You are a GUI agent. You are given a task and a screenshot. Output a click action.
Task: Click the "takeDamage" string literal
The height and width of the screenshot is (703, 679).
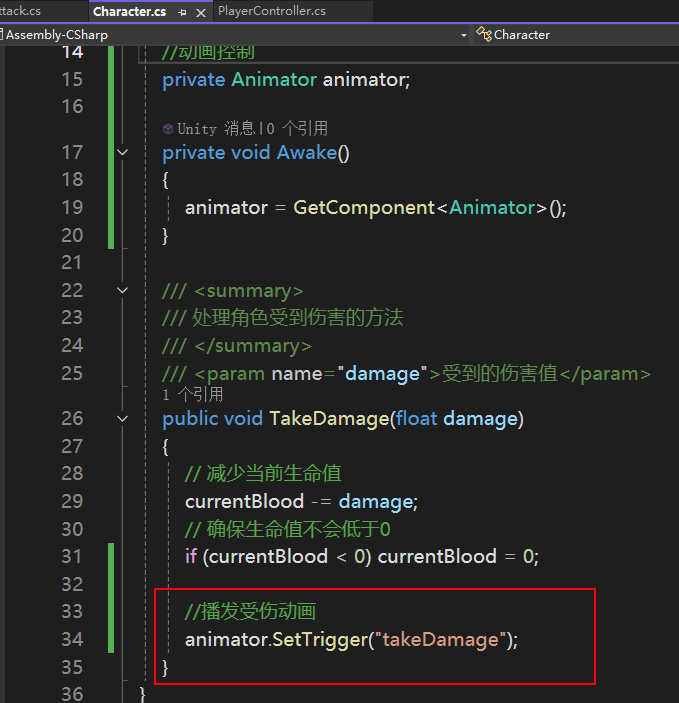coord(440,639)
